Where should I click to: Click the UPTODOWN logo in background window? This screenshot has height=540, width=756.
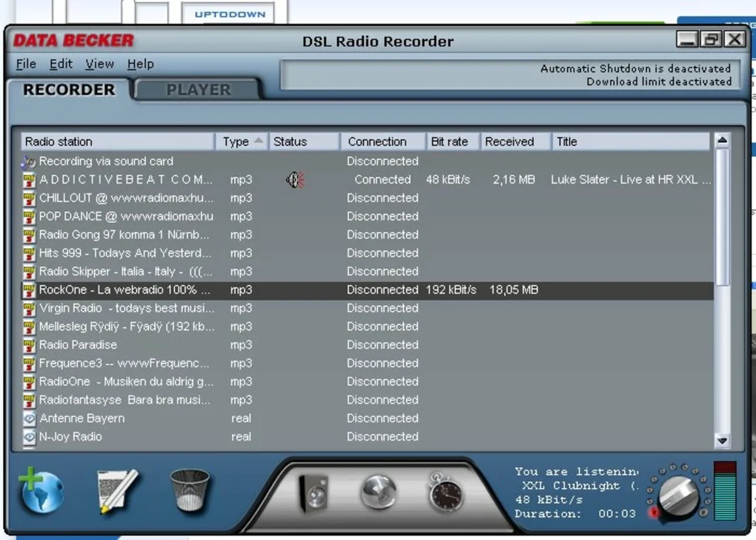click(x=230, y=15)
